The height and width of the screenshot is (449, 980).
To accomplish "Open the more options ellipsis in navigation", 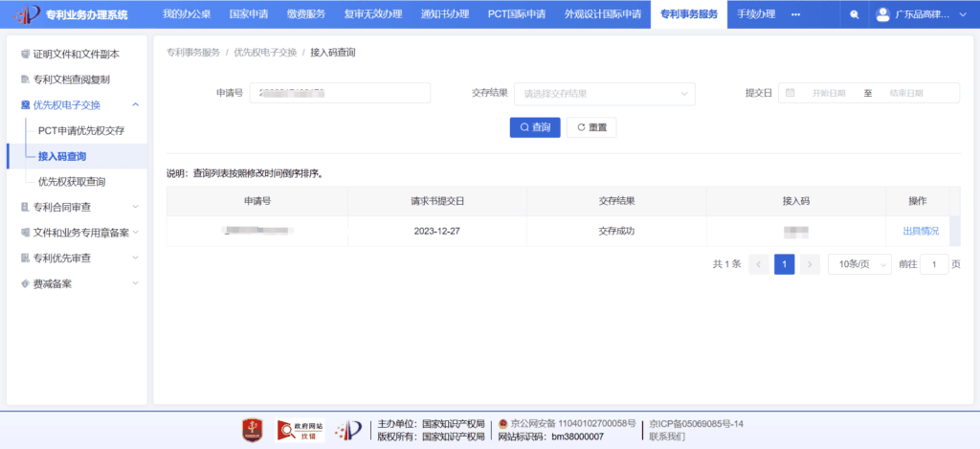I will point(795,14).
